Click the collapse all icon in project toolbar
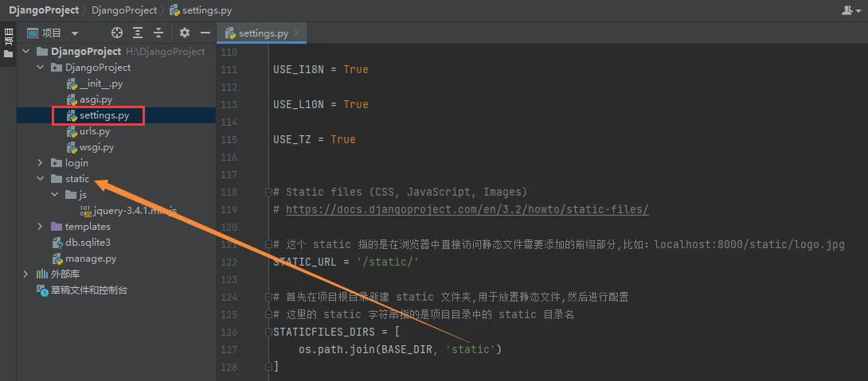The height and width of the screenshot is (381, 868). pyautogui.click(x=158, y=33)
